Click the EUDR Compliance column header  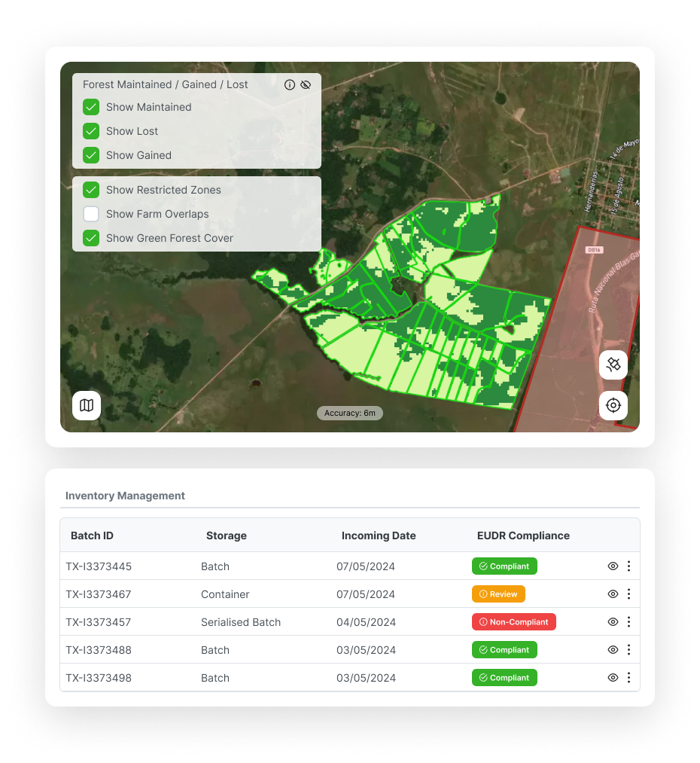point(523,536)
